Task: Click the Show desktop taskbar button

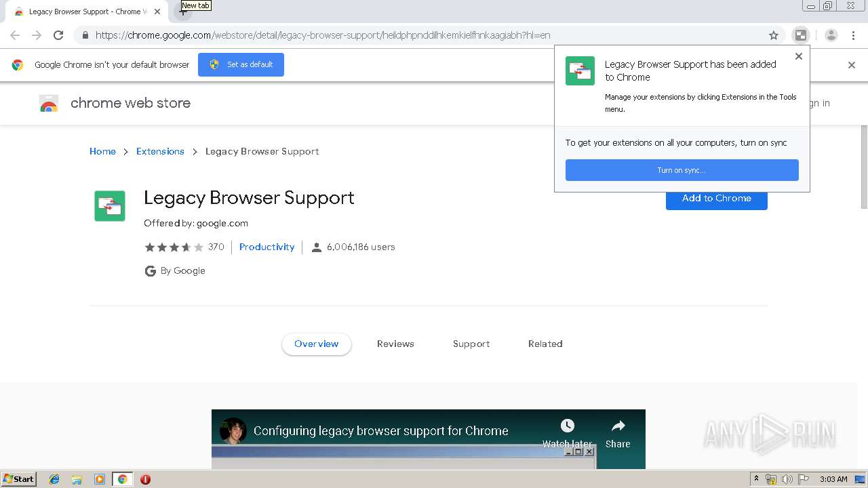Action: tap(861, 479)
